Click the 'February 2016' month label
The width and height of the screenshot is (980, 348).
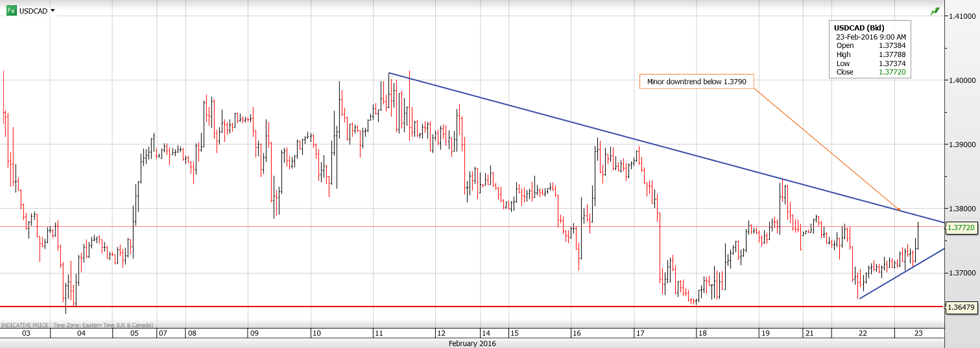(472, 343)
